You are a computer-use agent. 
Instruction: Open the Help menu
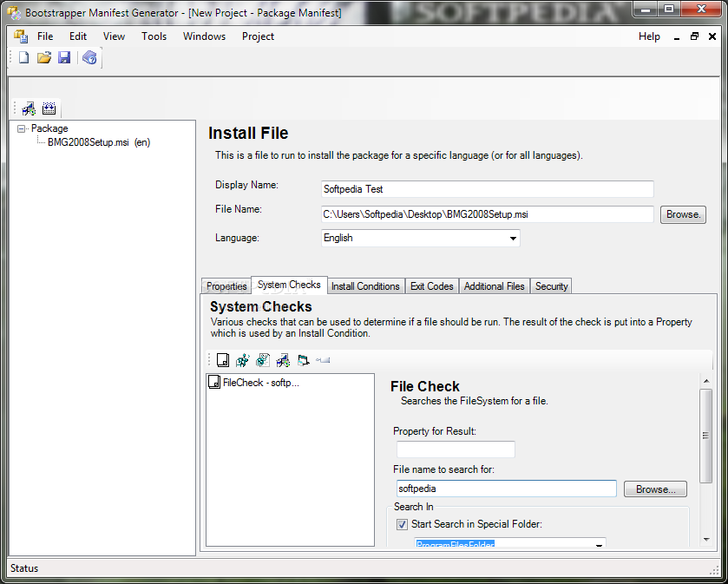pyautogui.click(x=649, y=36)
